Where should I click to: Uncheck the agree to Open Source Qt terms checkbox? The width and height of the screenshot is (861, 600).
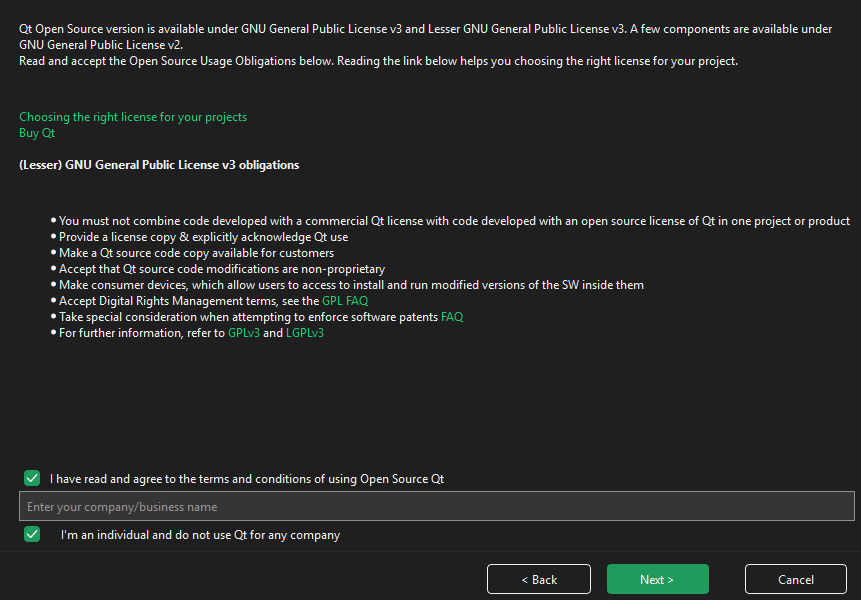point(32,478)
